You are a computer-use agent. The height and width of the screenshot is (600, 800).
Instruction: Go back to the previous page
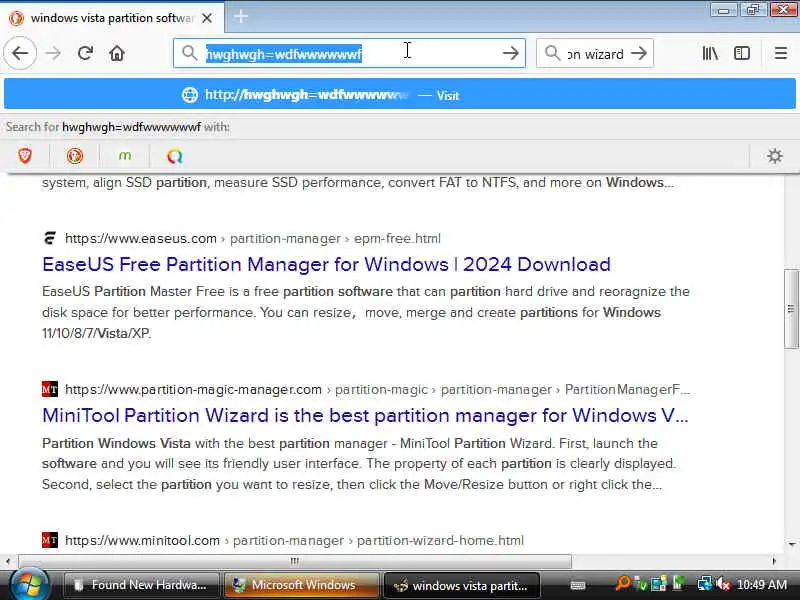(x=20, y=53)
